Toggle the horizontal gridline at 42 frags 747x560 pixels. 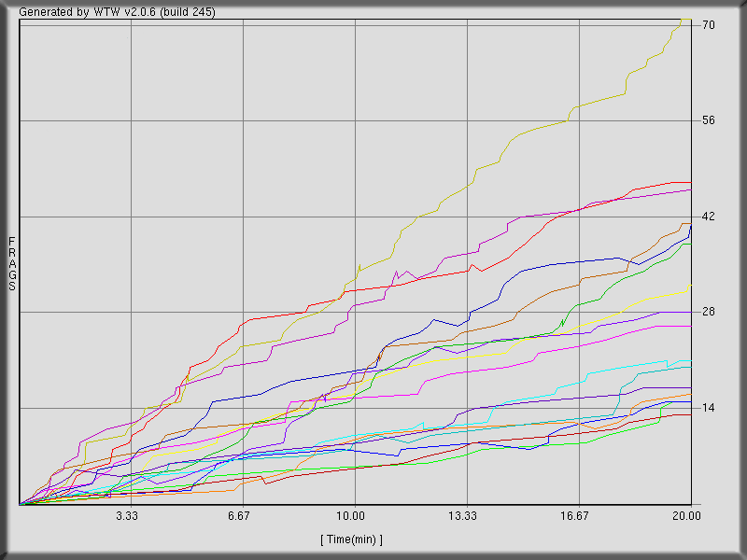pyautogui.click(x=373, y=215)
